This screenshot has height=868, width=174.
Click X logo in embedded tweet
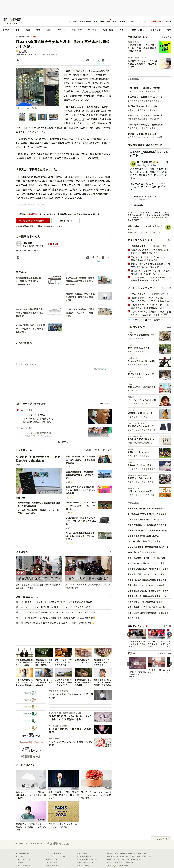(167, 162)
